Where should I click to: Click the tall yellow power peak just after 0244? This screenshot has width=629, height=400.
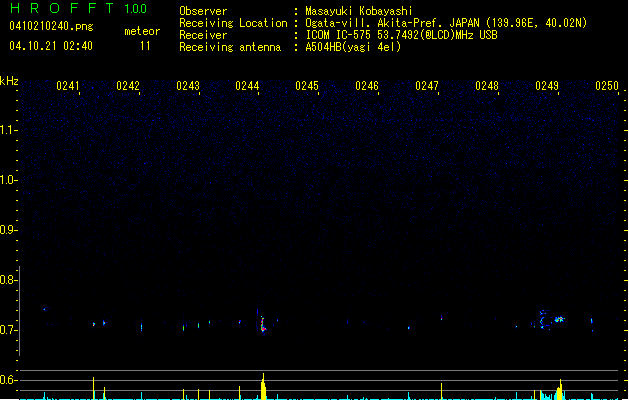(x=263, y=386)
